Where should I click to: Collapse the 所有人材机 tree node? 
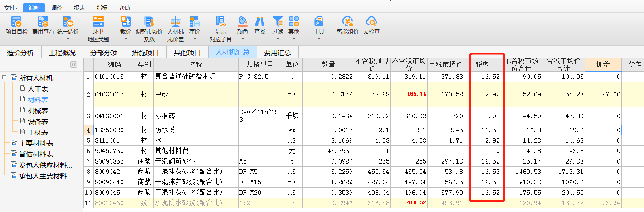point(4,78)
